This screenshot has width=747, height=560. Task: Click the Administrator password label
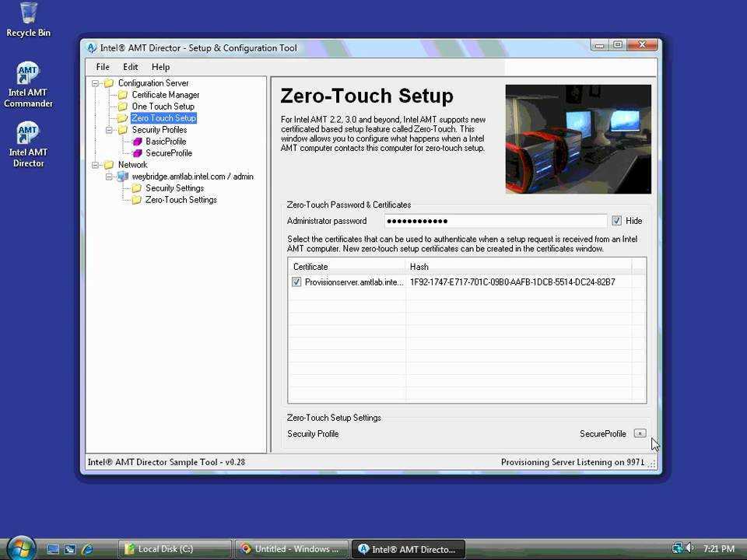(x=327, y=221)
